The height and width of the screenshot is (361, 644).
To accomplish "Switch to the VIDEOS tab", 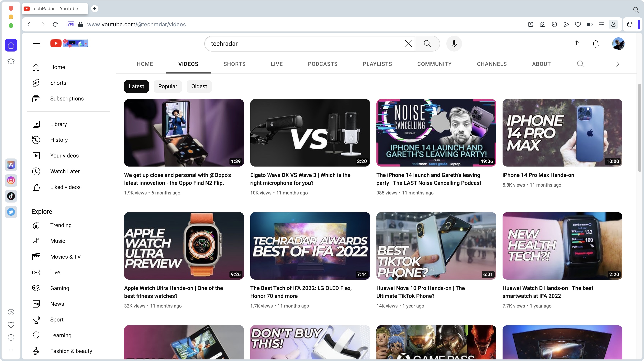I will coord(188,64).
